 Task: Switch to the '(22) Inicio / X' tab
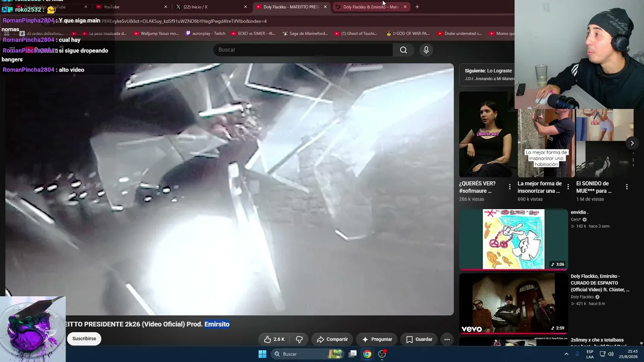click(x=211, y=7)
